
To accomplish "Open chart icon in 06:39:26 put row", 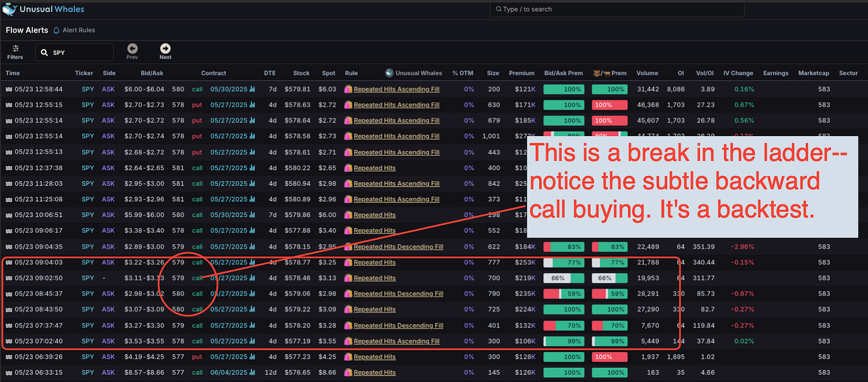I will (x=252, y=357).
